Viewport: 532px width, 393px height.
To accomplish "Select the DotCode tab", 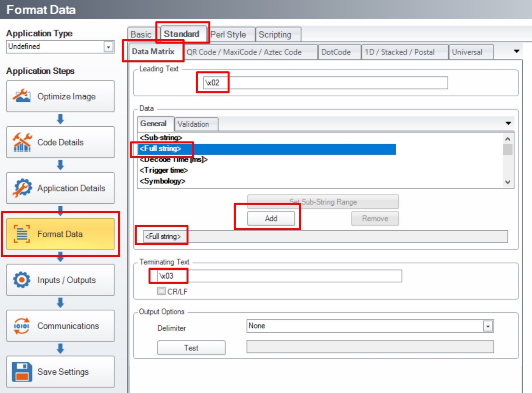I will point(336,52).
